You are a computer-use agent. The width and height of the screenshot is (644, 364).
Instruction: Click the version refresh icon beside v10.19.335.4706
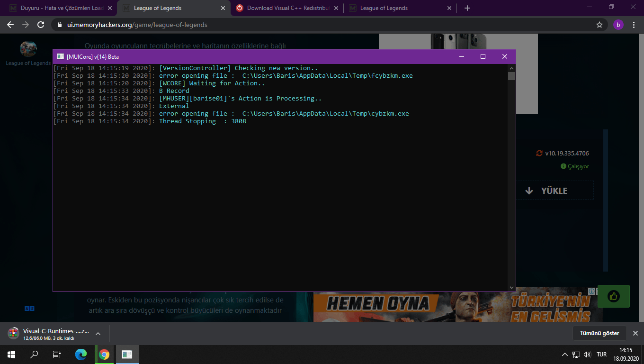(539, 153)
